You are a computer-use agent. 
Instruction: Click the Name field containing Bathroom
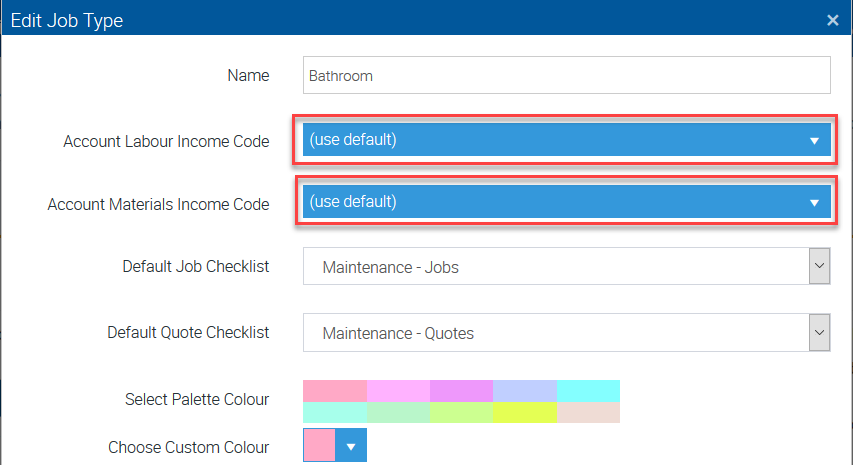(x=566, y=75)
